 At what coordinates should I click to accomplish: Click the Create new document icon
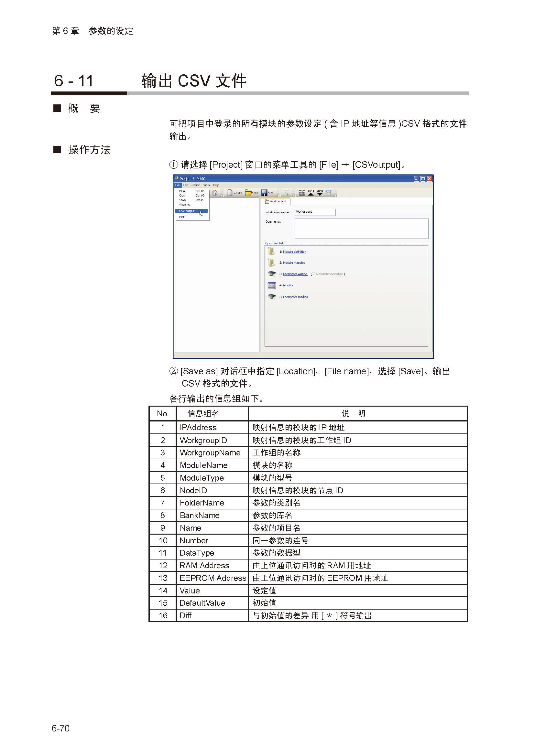click(230, 193)
